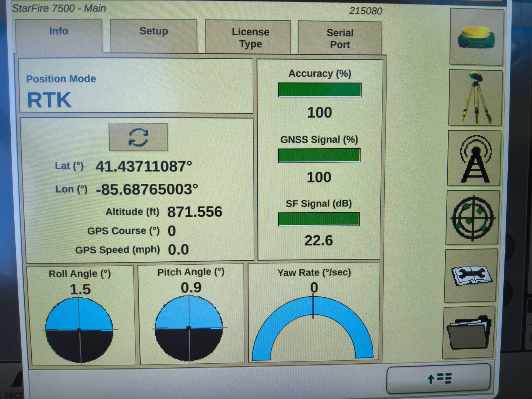Click the Pitch Angle horizon gauge

(189, 328)
